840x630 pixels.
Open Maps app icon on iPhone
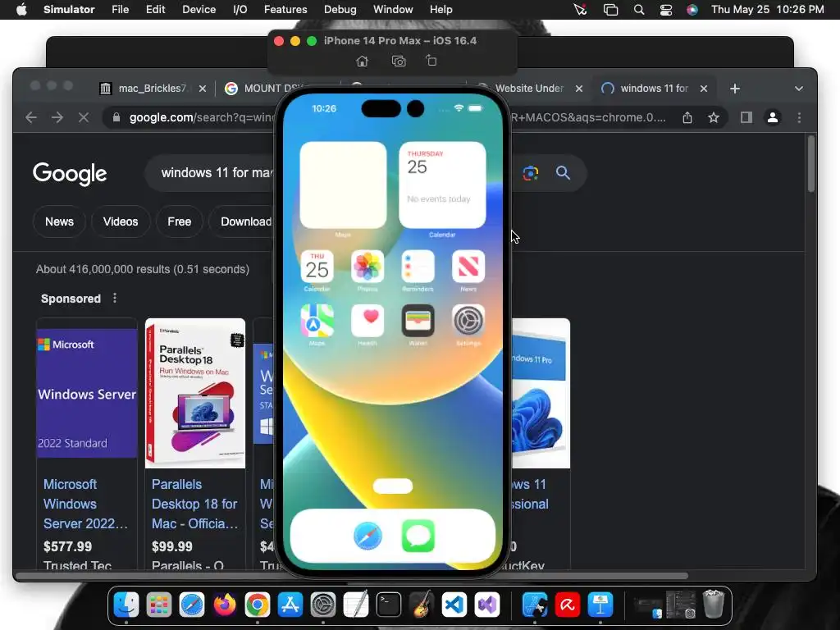click(x=317, y=321)
